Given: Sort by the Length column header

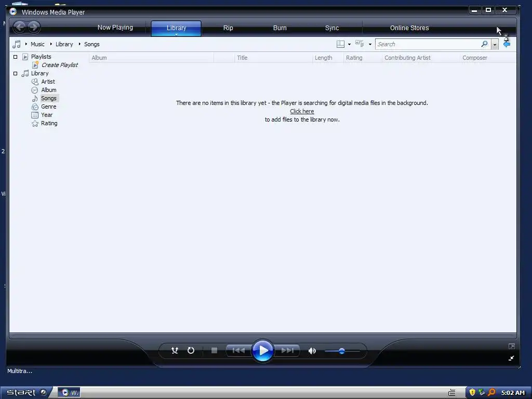Looking at the screenshot, I should pyautogui.click(x=328, y=58).
